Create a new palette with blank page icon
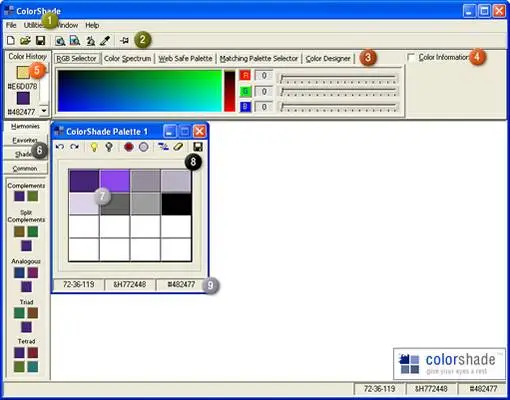This screenshot has height=400, width=510. point(11,41)
